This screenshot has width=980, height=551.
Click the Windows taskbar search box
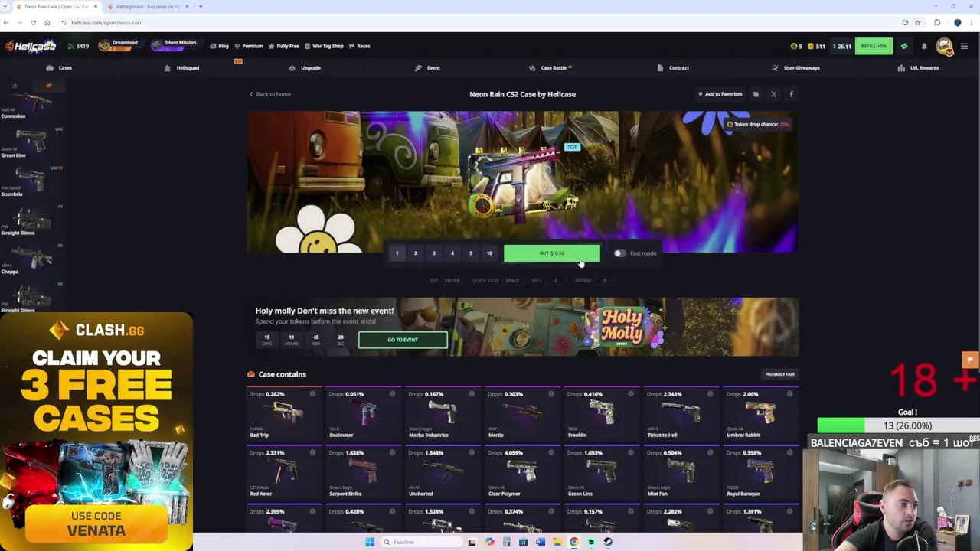click(421, 542)
